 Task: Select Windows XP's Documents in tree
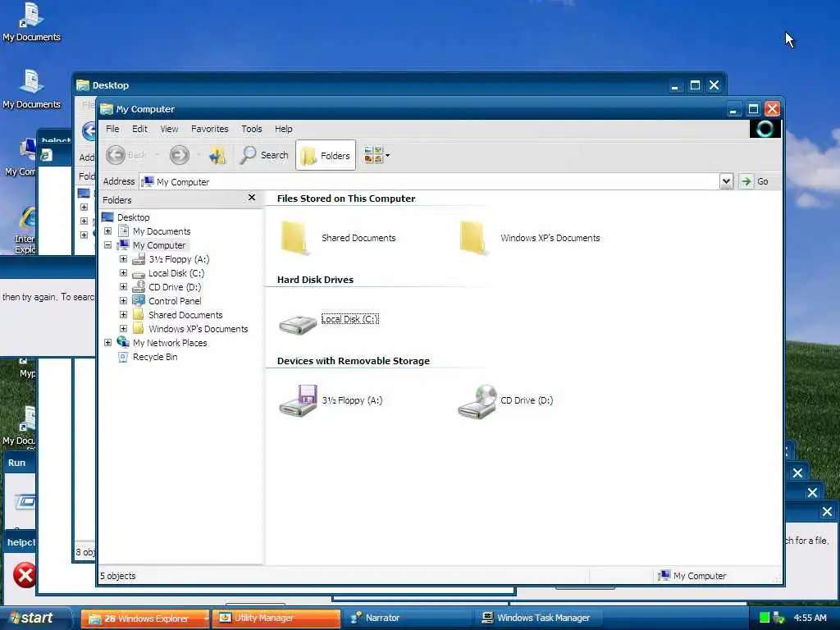199,329
